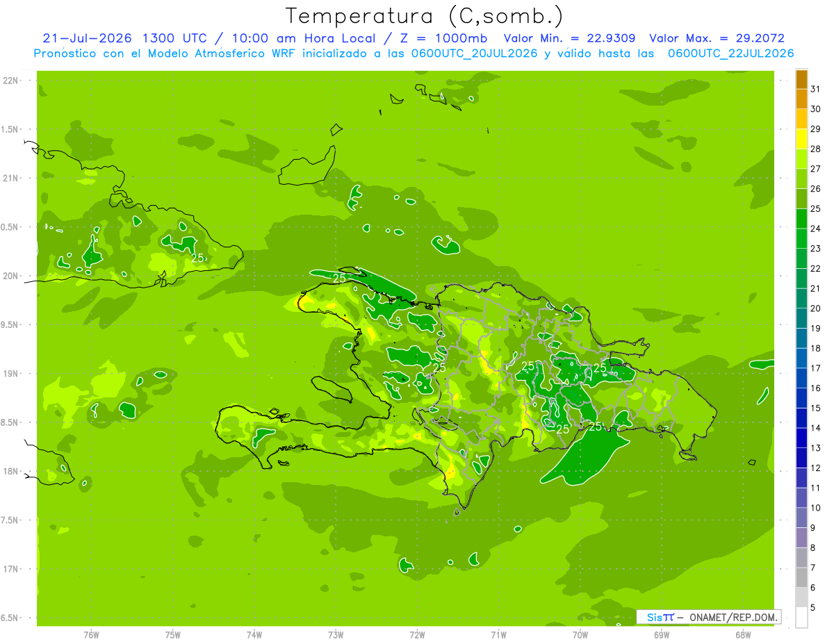
Task: Click the Valor Min. = 22.9309 text
Action: (x=571, y=38)
